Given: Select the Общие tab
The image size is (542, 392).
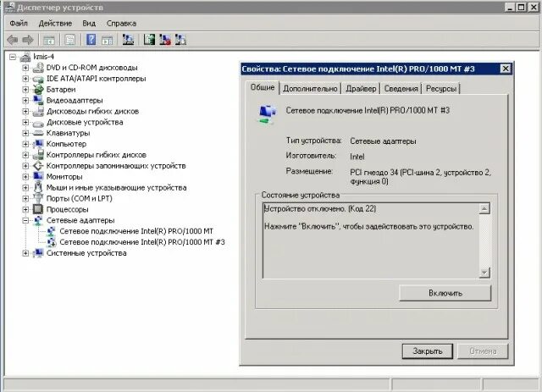Looking at the screenshot, I should point(263,87).
